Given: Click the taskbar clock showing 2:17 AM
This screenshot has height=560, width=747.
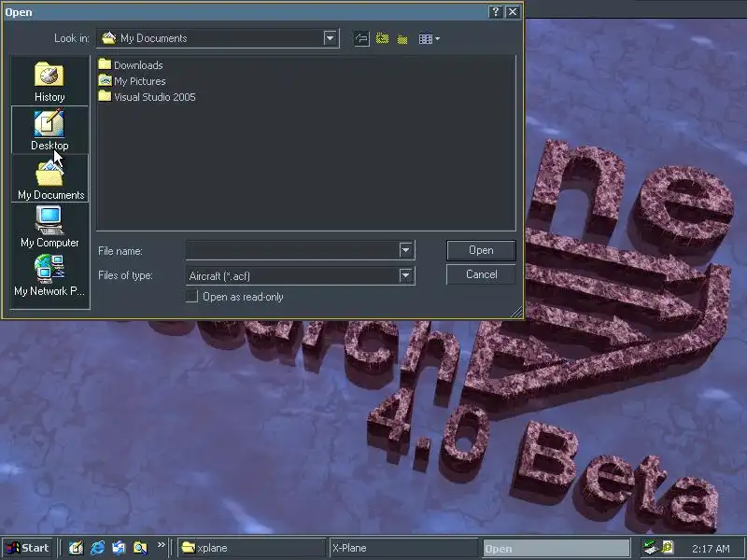Looking at the screenshot, I should (711, 549).
